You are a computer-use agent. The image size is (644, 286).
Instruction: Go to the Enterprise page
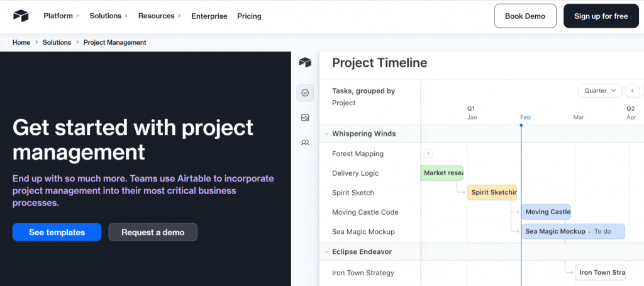[209, 16]
